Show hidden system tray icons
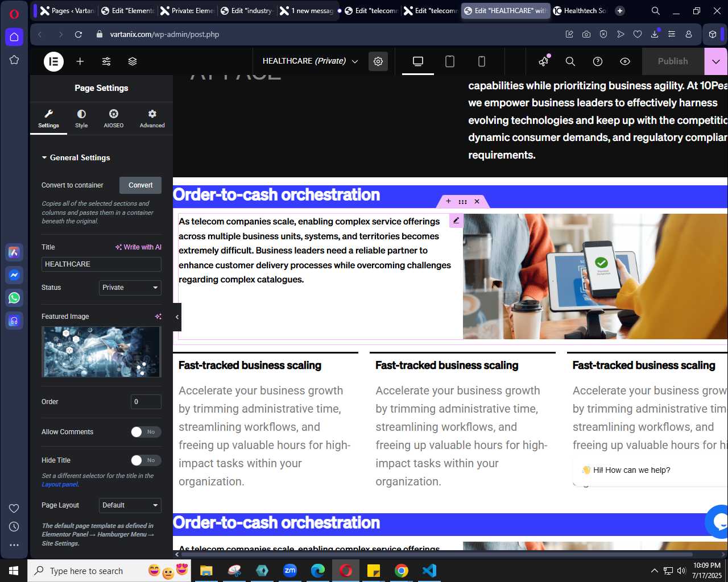Viewport: 728px width, 582px height. (654, 571)
